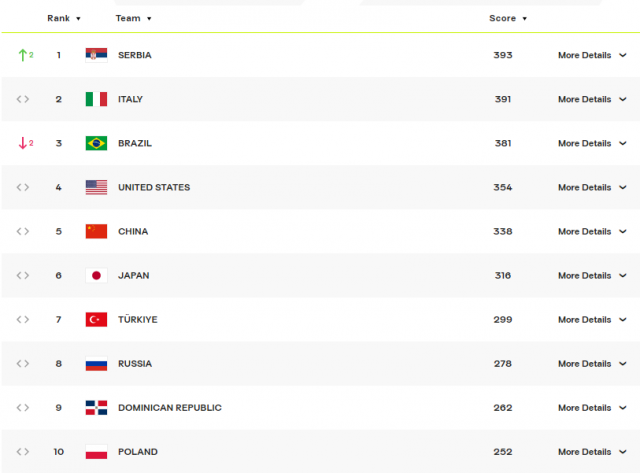Sort the table by Team column

point(133,18)
